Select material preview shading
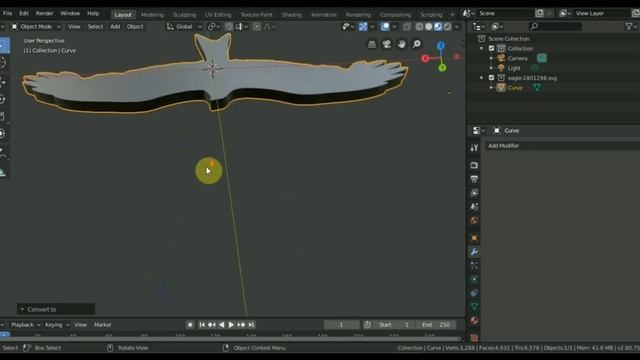The image size is (640, 360). pos(438,27)
